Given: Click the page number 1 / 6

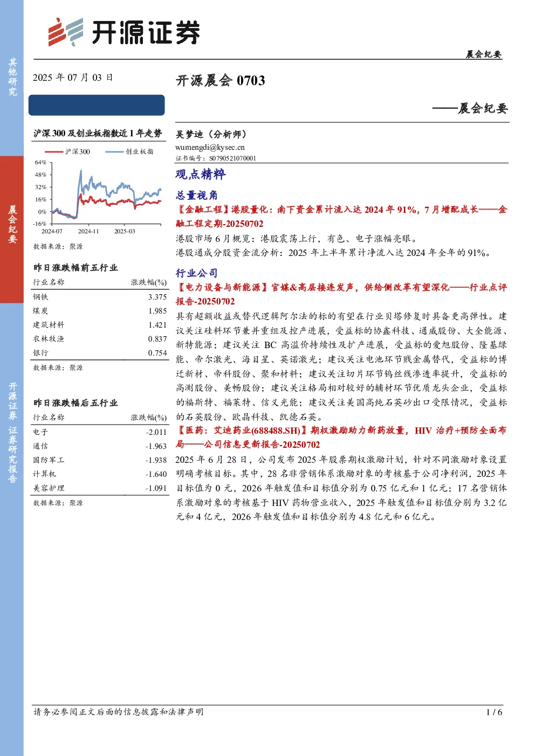Looking at the screenshot, I should tap(494, 712).
